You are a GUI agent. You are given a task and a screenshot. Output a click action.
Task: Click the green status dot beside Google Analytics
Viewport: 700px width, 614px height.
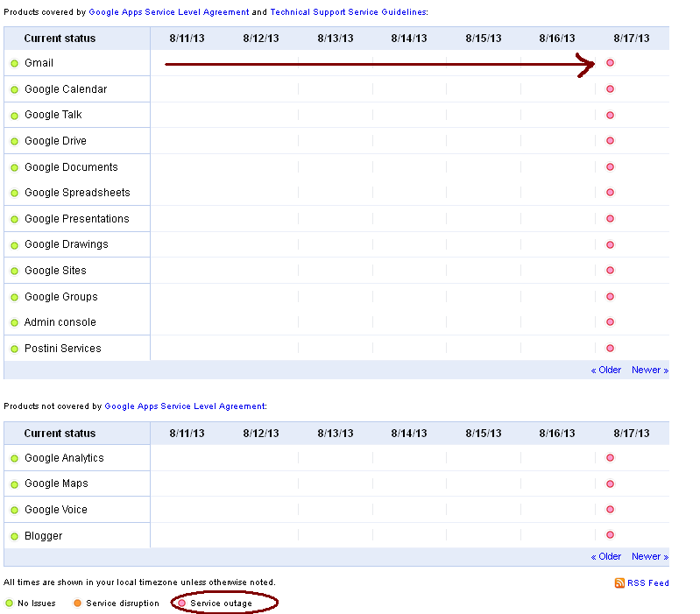[x=14, y=458]
